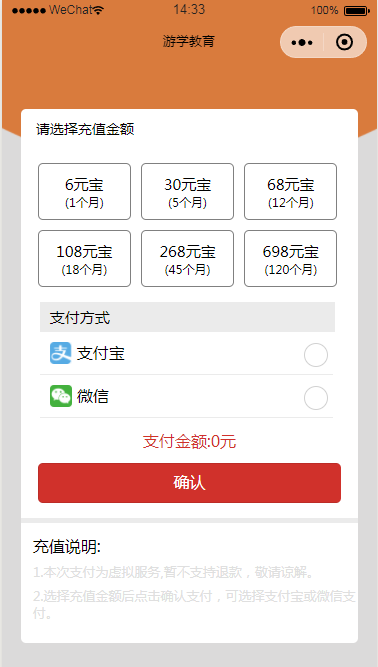Choose the 6元宝 (1个月) recharge option
The width and height of the screenshot is (378, 667).
tap(85, 191)
